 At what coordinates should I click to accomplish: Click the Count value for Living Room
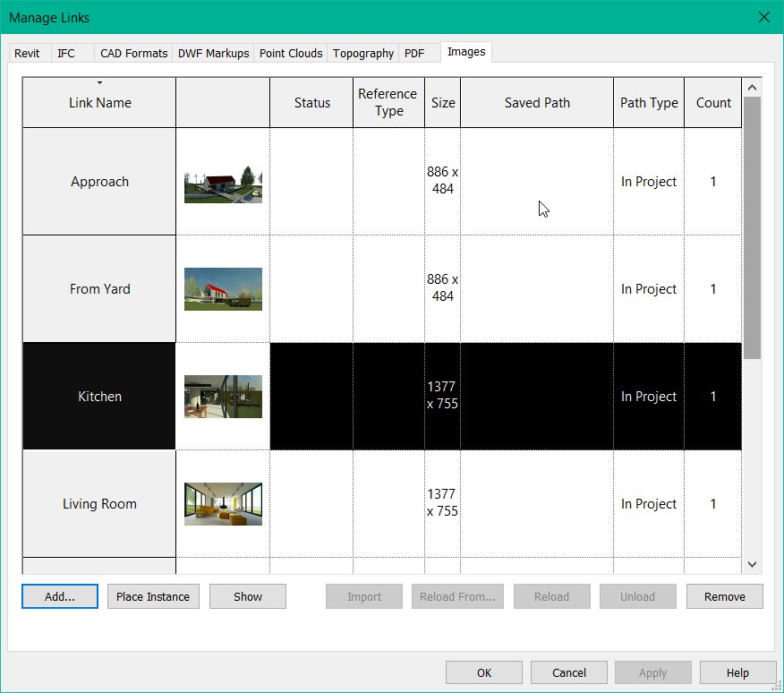713,504
